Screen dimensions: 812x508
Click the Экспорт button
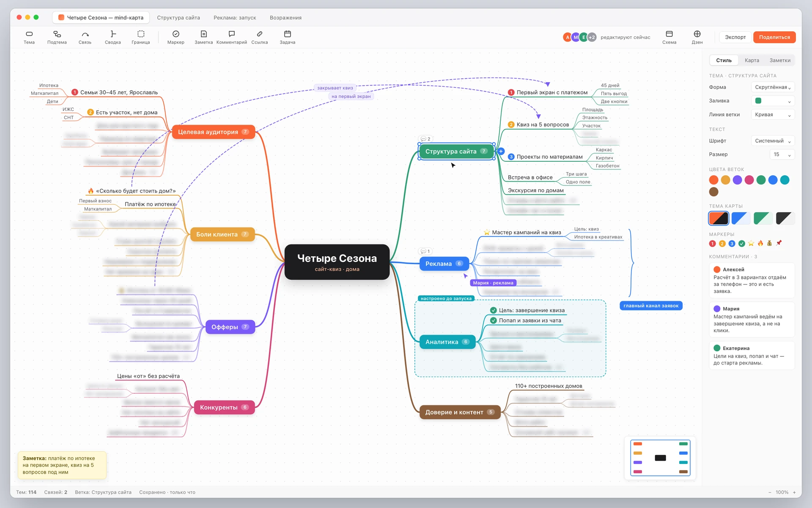[735, 37]
